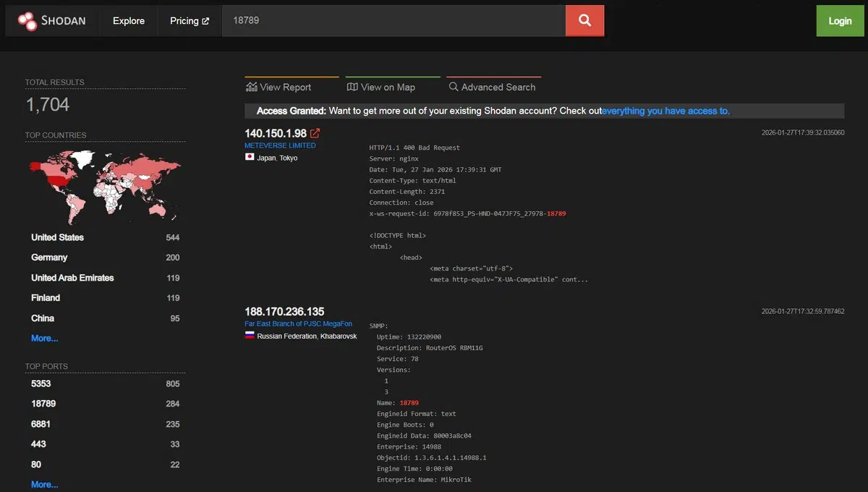Filter results by Germany
This screenshot has height=492, width=868.
coord(49,258)
